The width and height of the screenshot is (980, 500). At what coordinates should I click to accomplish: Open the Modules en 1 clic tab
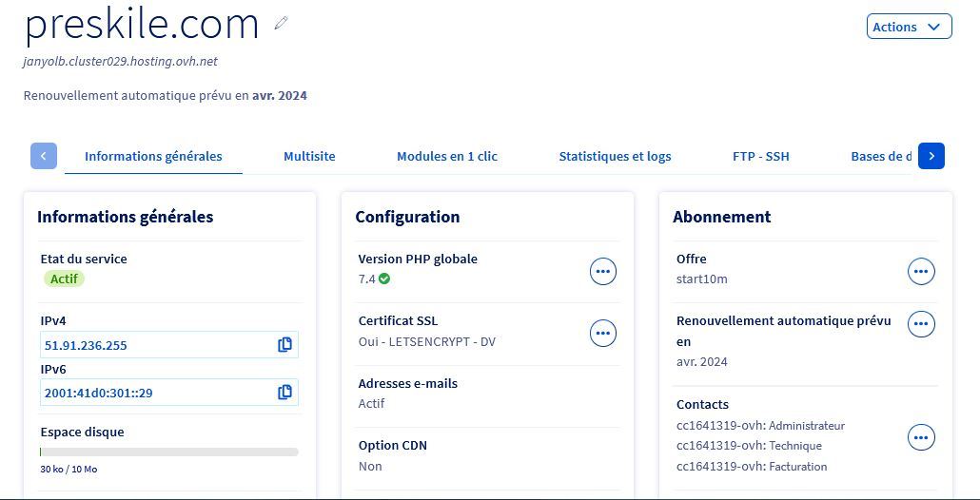click(x=447, y=156)
